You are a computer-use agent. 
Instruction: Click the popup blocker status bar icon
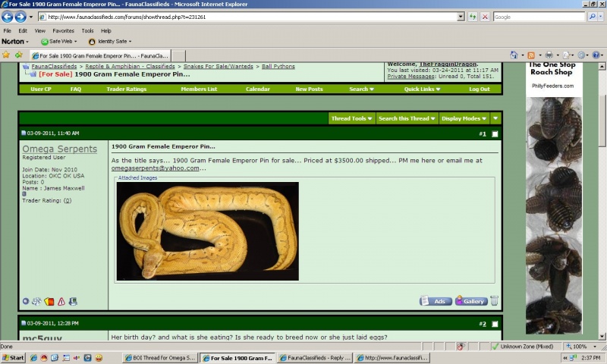pos(461,347)
